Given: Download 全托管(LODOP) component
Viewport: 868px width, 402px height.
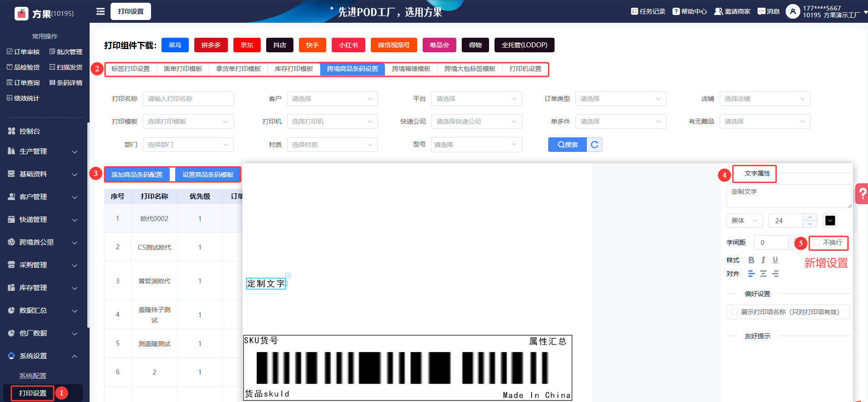Looking at the screenshot, I should coord(525,45).
